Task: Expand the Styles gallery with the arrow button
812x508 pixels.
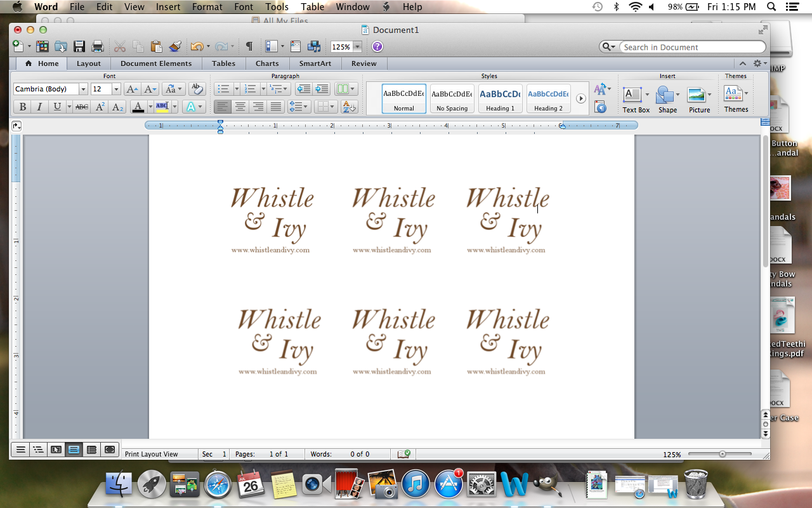Action: coord(580,98)
